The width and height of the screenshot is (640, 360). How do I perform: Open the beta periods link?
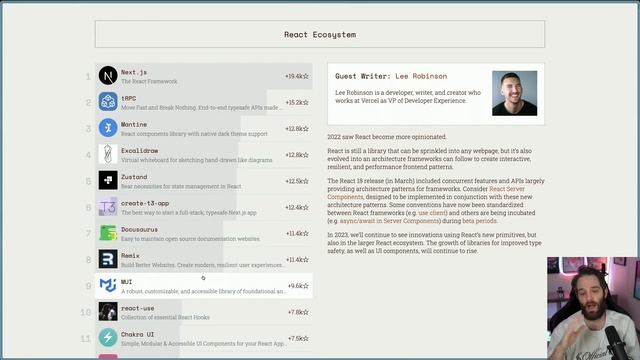[x=480, y=221]
